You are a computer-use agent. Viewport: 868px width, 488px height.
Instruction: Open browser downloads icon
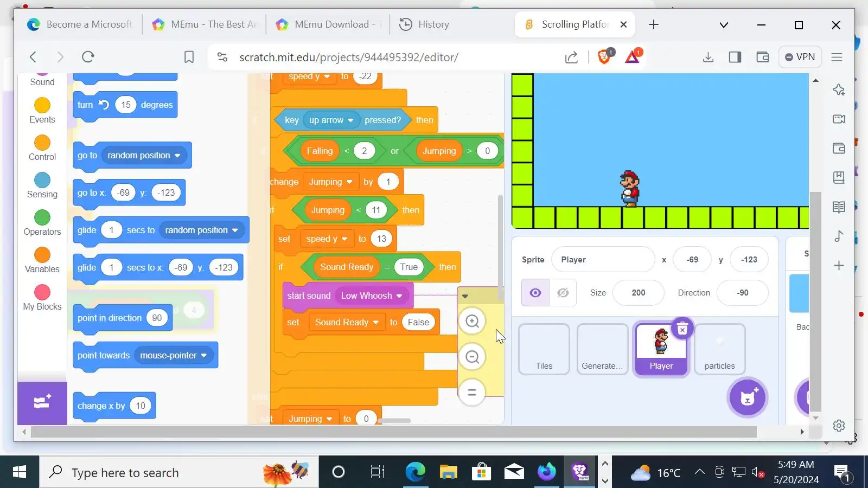[x=708, y=57]
